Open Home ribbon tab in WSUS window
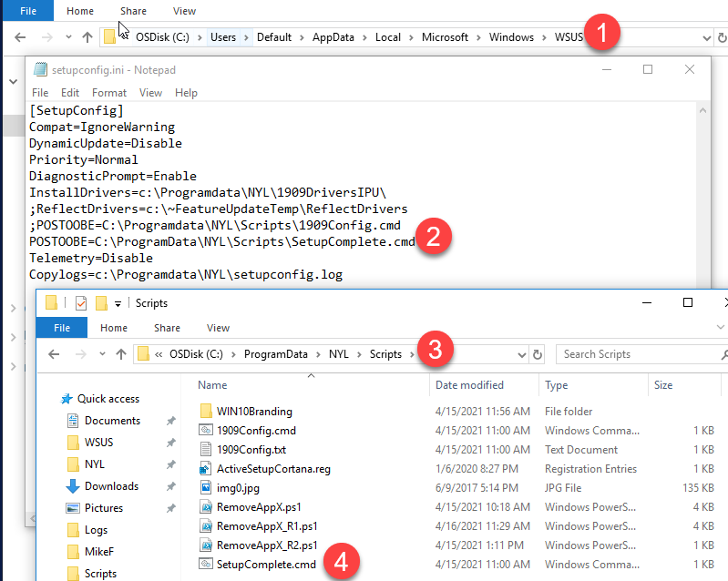This screenshot has height=581, width=728. point(80,11)
